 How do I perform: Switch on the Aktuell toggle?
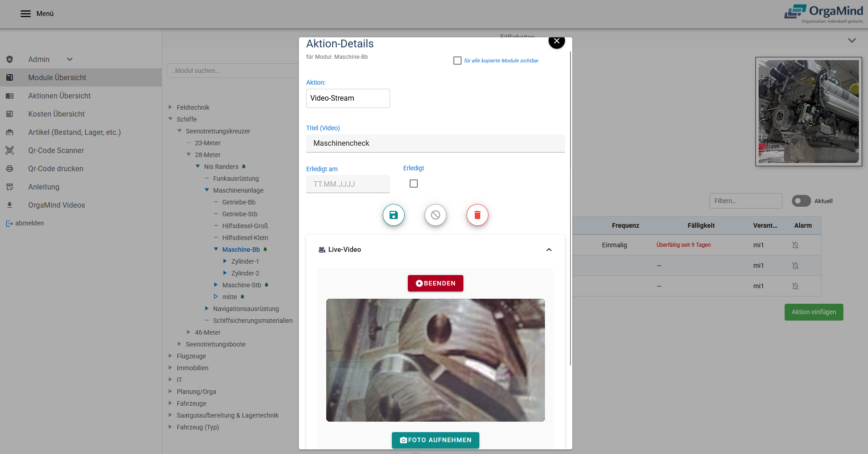click(801, 201)
